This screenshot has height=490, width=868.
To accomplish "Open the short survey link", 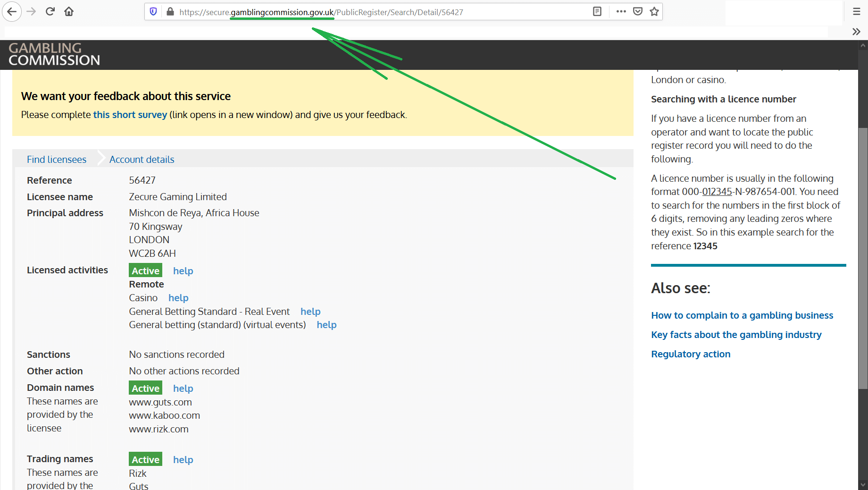I will tap(130, 115).
